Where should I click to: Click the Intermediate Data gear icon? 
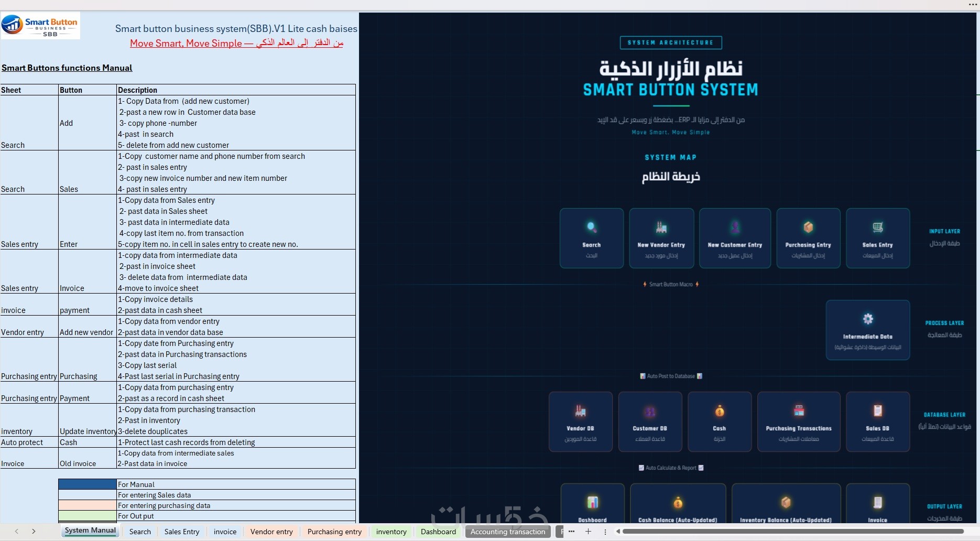[868, 319]
